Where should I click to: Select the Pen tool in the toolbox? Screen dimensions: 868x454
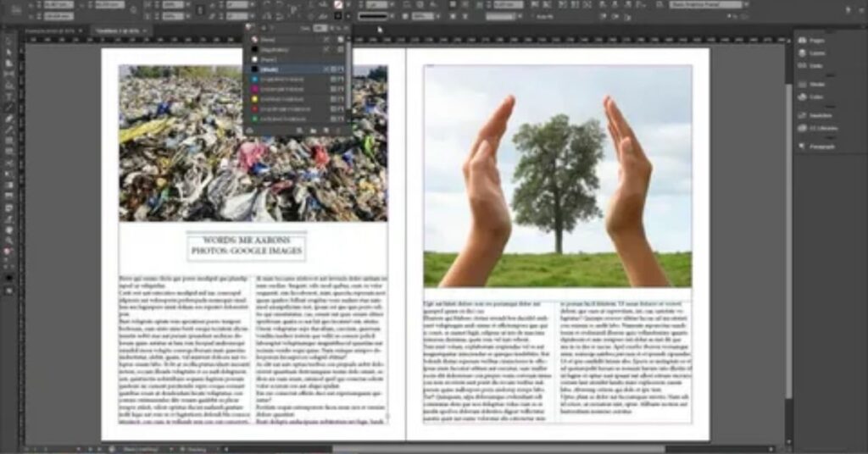tap(8, 119)
